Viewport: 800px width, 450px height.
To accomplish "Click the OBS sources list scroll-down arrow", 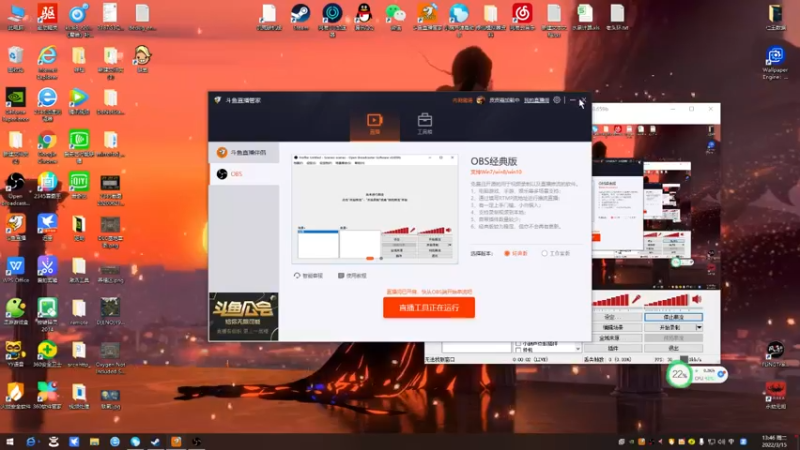I will (578, 349).
